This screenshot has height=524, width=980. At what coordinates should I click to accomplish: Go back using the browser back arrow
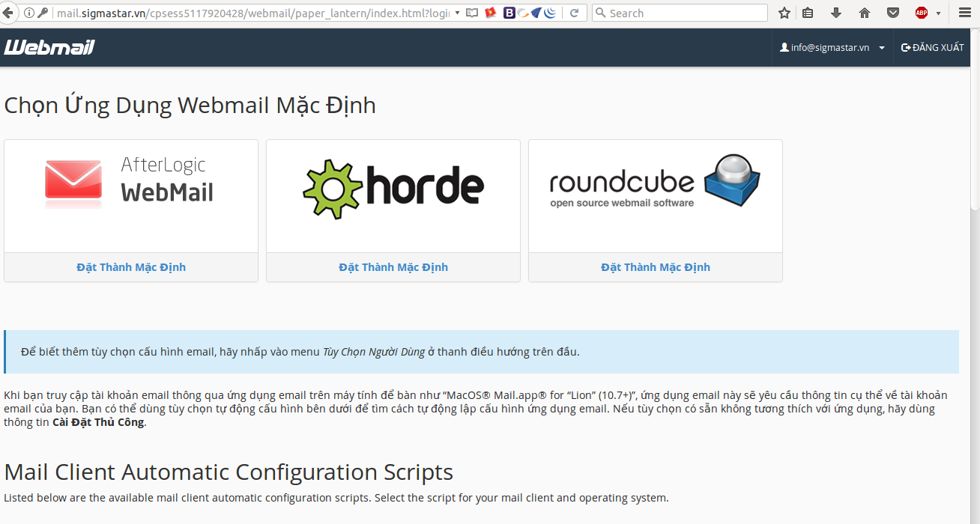pyautogui.click(x=7, y=13)
